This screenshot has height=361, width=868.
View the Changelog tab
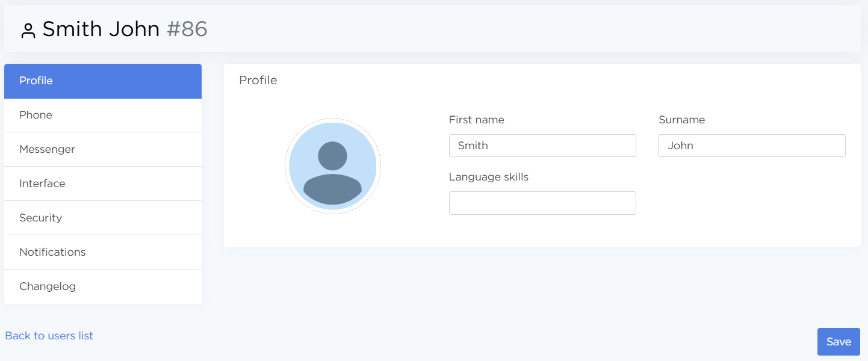(103, 287)
